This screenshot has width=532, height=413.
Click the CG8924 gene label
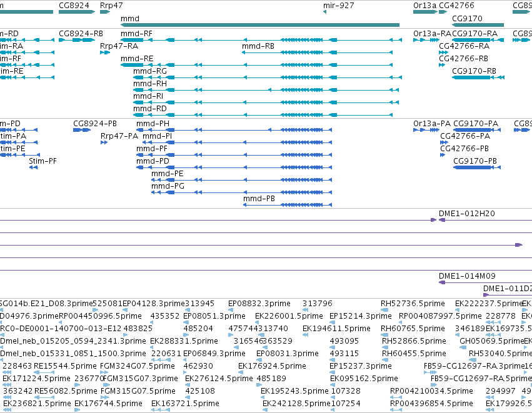coord(74,6)
